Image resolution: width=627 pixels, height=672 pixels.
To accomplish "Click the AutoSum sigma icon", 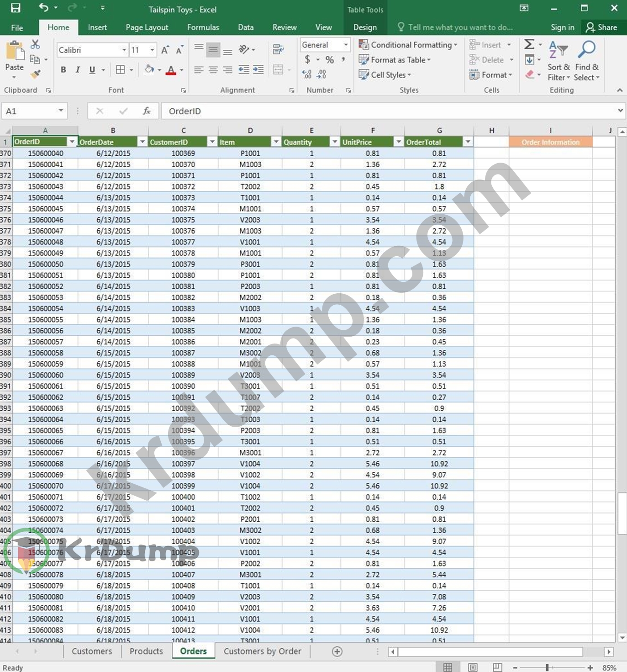I will click(529, 44).
